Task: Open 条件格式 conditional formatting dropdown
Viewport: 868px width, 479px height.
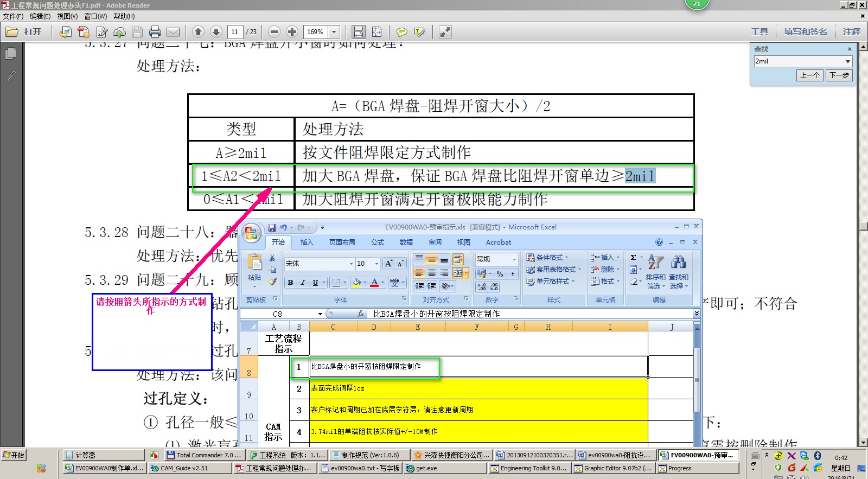Action: click(x=548, y=258)
